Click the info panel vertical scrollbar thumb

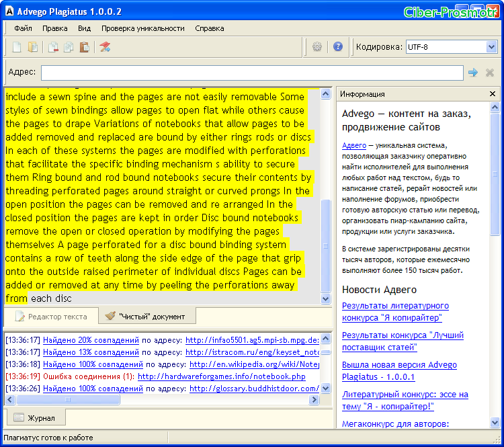[x=495, y=174]
